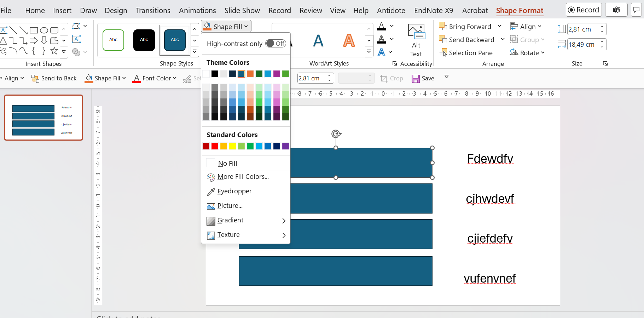Open the Gradient submenu
The image size is (644, 318).
point(246,220)
